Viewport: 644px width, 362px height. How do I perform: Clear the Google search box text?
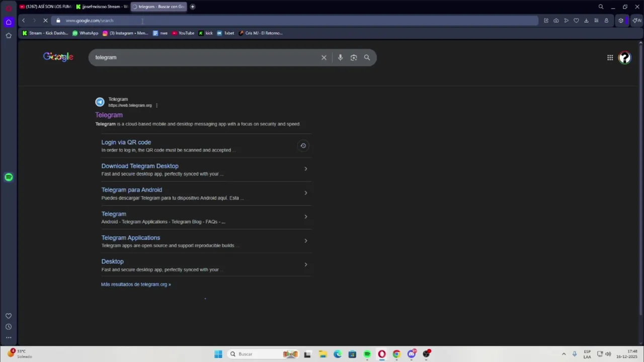324,57
